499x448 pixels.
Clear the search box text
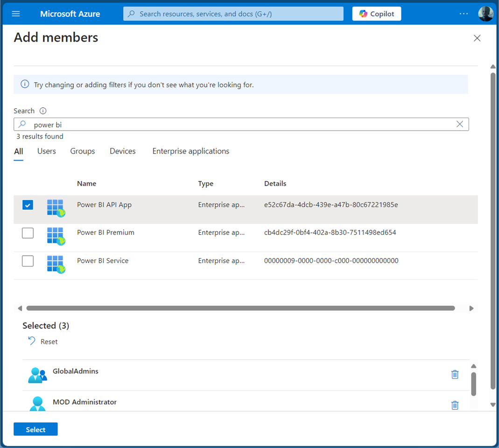pyautogui.click(x=460, y=124)
